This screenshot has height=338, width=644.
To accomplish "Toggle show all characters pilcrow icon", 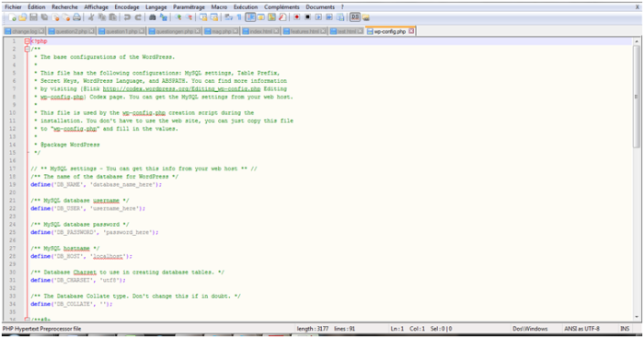I will (239, 17).
